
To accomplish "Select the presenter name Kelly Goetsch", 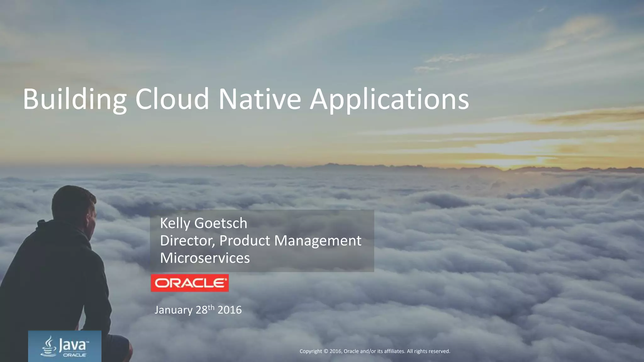I will click(203, 223).
